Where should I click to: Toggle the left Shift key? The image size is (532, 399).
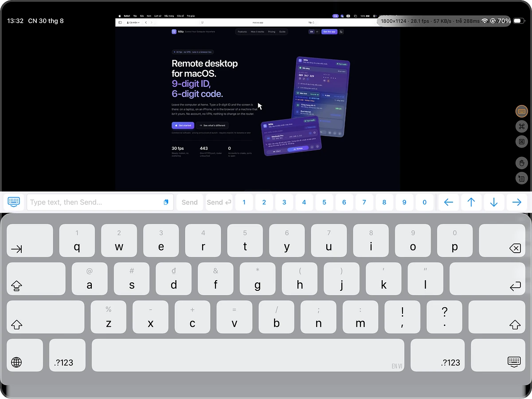tap(45, 317)
